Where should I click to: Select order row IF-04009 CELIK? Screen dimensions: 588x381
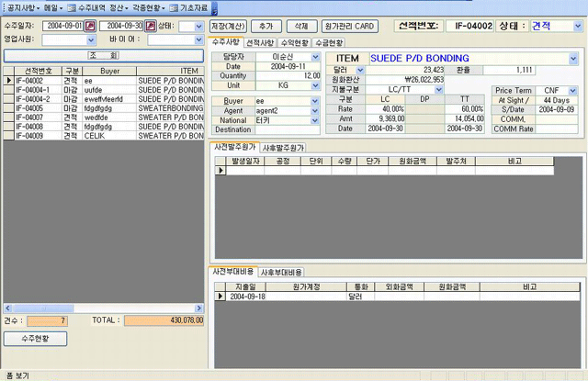pos(104,136)
